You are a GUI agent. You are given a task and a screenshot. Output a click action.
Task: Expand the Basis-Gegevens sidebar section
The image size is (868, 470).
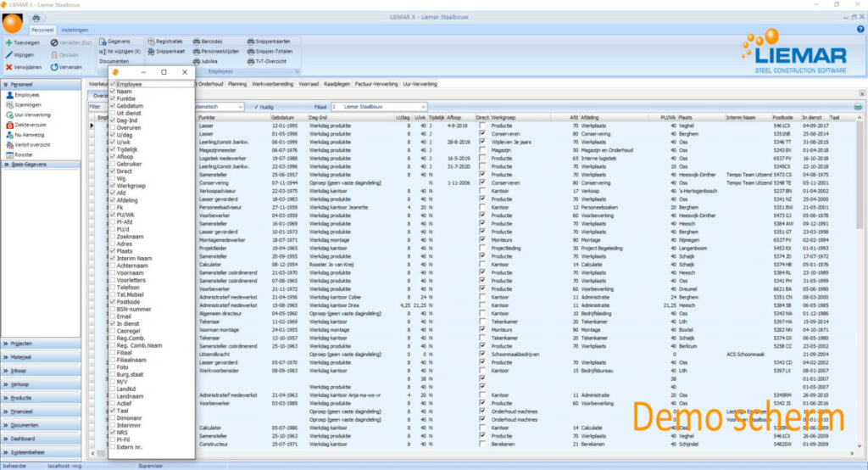point(41,165)
